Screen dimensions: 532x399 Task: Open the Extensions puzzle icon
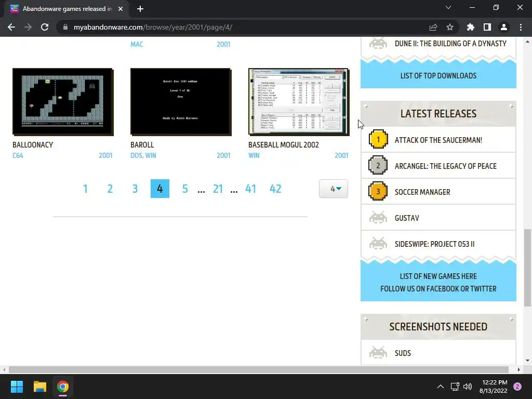pos(471,27)
